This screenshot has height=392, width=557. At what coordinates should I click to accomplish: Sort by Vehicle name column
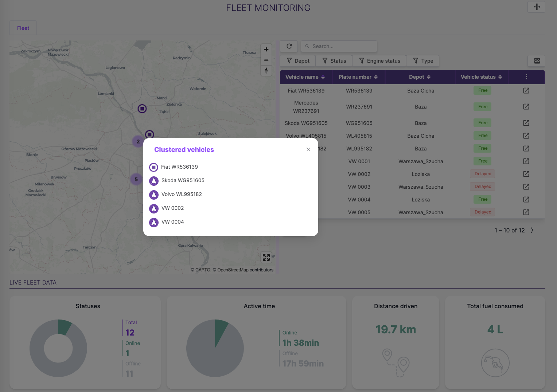point(305,77)
